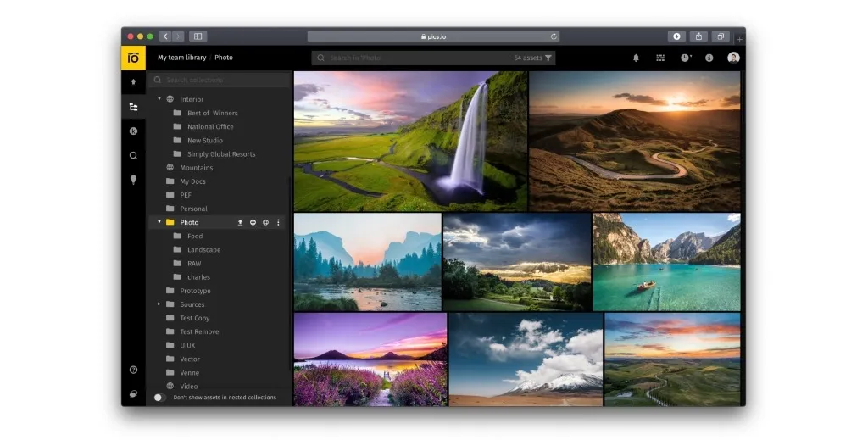
Task: Open the info details panel icon
Action: coord(709,58)
